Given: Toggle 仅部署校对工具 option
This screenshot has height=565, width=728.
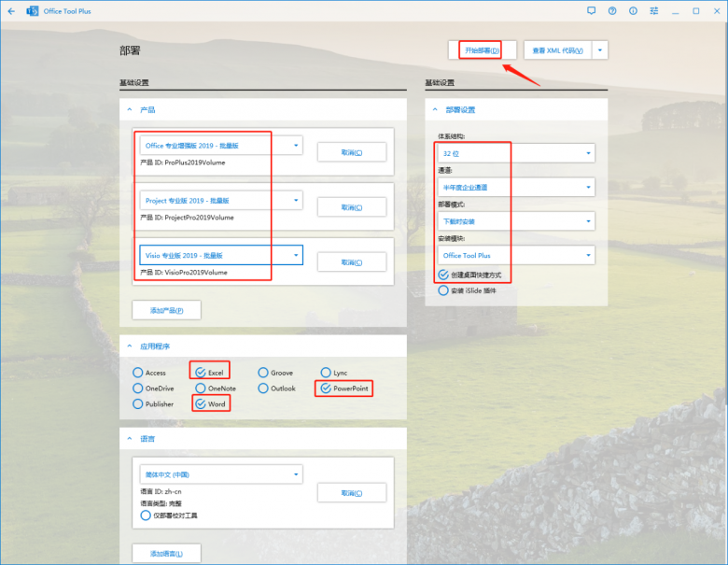Looking at the screenshot, I should [x=146, y=516].
